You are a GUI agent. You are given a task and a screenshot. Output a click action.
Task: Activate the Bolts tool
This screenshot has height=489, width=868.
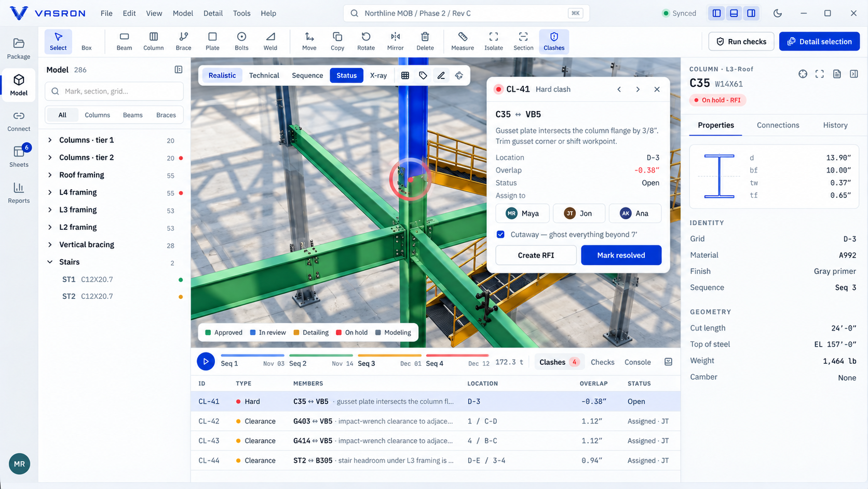(241, 42)
